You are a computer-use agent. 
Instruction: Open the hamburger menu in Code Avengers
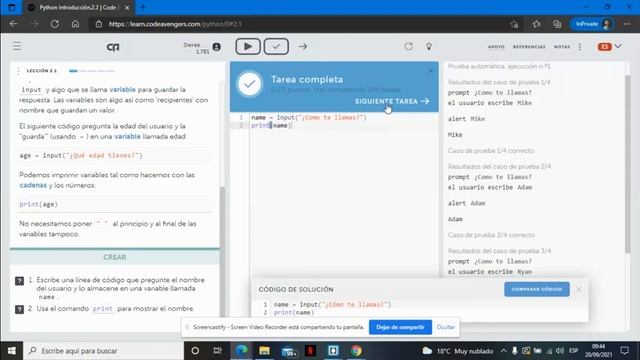17,47
